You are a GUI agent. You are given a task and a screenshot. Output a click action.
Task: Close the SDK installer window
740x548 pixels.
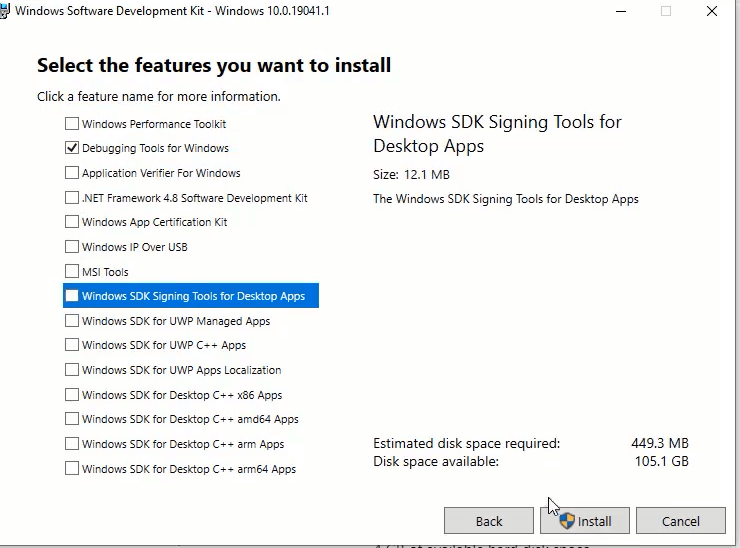[x=712, y=11]
